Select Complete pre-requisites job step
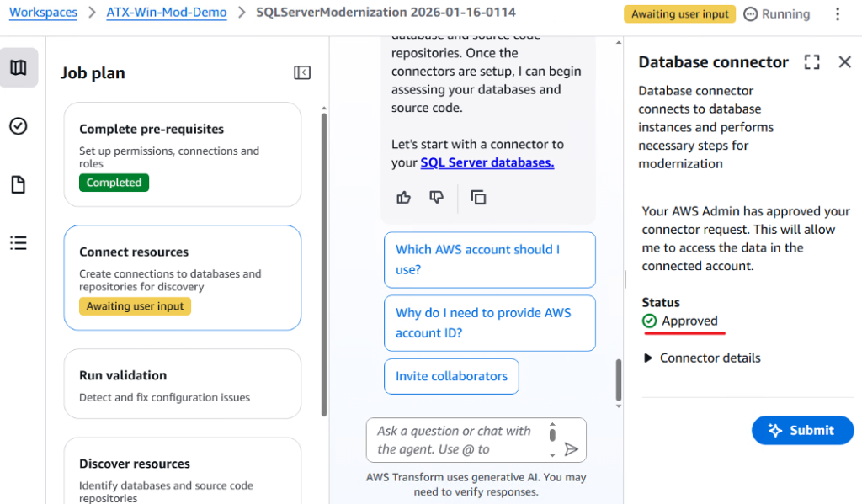The height and width of the screenshot is (504, 862). click(x=182, y=155)
